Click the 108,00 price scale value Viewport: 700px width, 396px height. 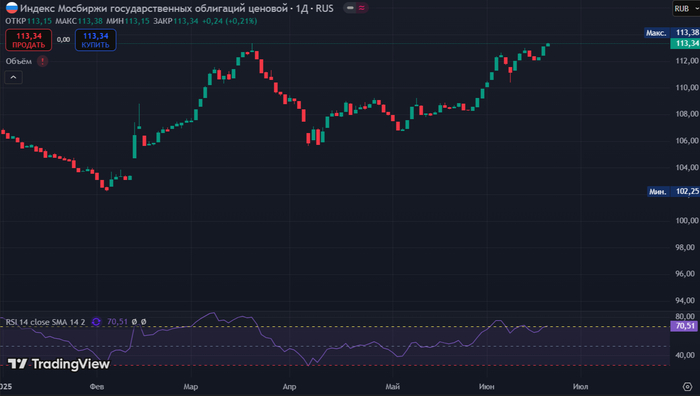coord(687,114)
